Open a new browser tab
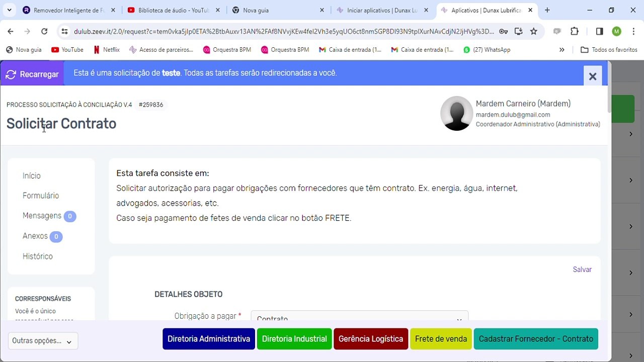Screen dimensions: 644x362 [547, 10]
